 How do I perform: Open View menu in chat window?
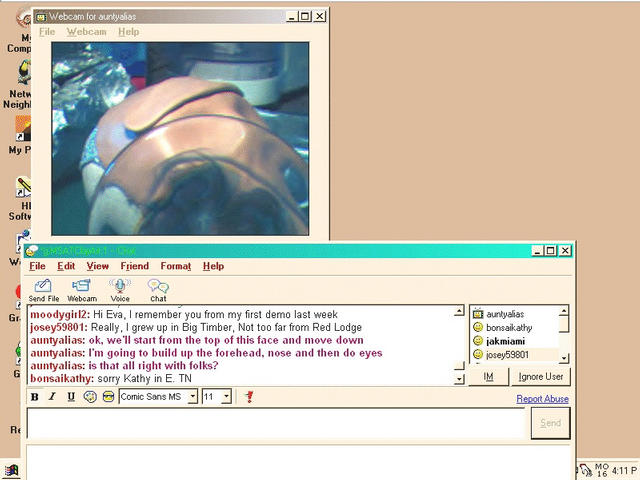pos(98,266)
